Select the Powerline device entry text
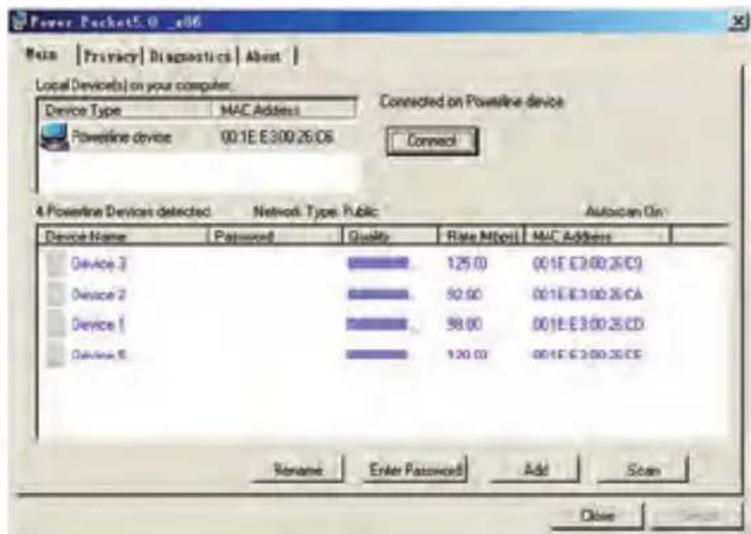Image resolution: width=751 pixels, height=534 pixels. click(121, 137)
